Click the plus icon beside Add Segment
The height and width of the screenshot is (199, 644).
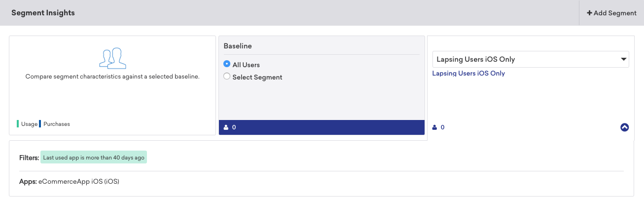tap(589, 13)
